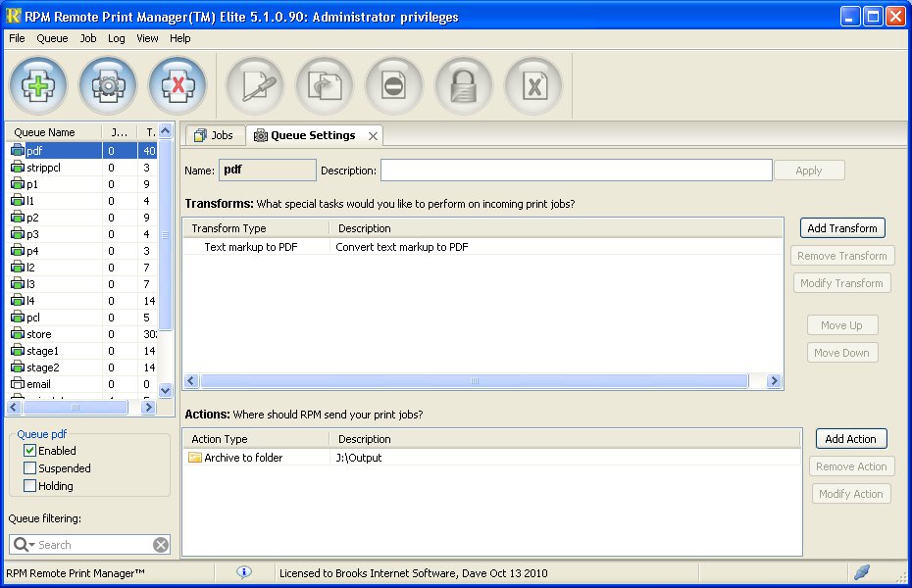Click the Remove Action button
Viewport: 912px width, 588px height.
pyautogui.click(x=851, y=466)
